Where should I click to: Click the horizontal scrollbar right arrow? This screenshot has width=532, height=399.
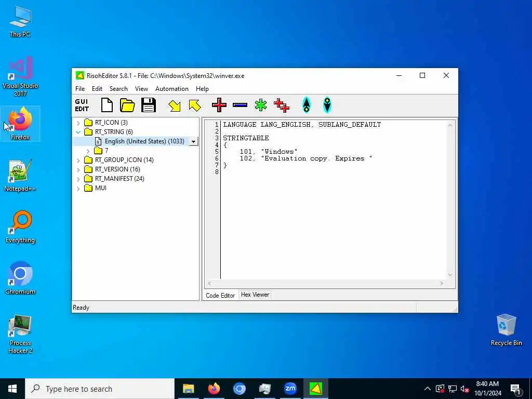442,283
